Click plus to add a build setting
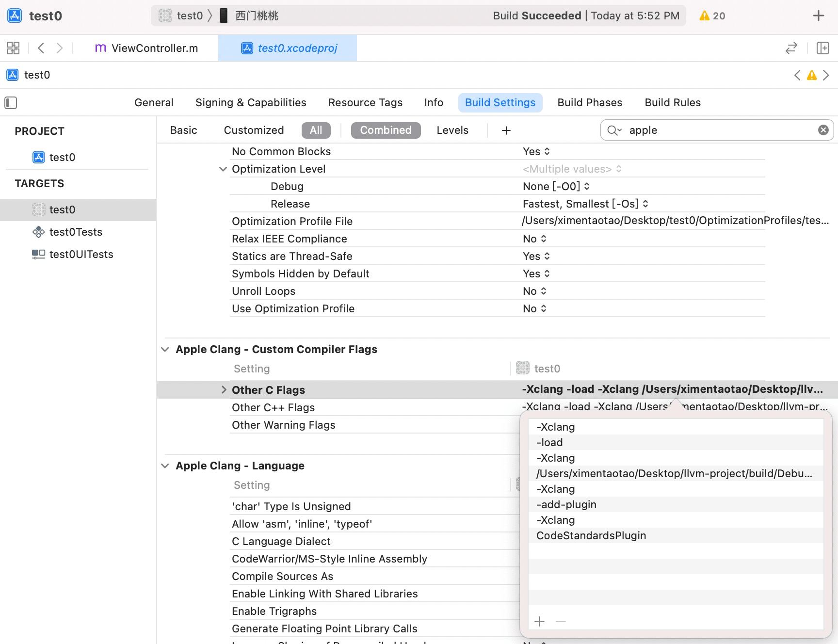The height and width of the screenshot is (644, 838). pyautogui.click(x=506, y=130)
